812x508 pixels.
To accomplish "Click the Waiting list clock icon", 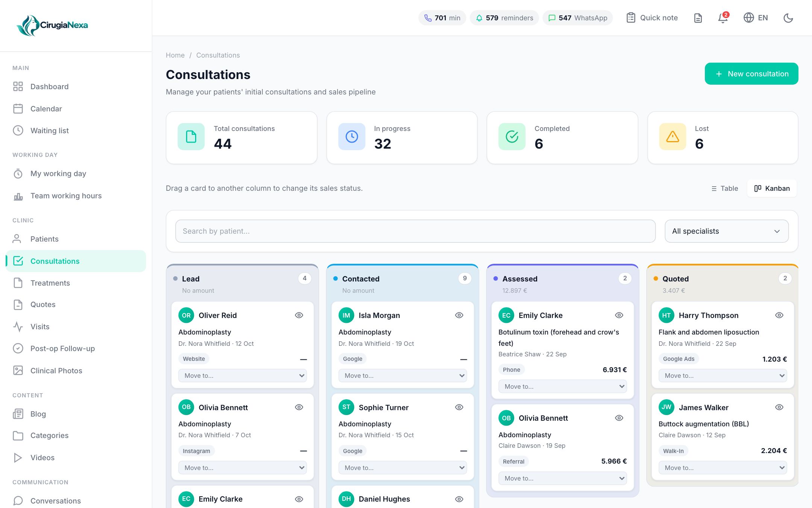I will [x=18, y=131].
